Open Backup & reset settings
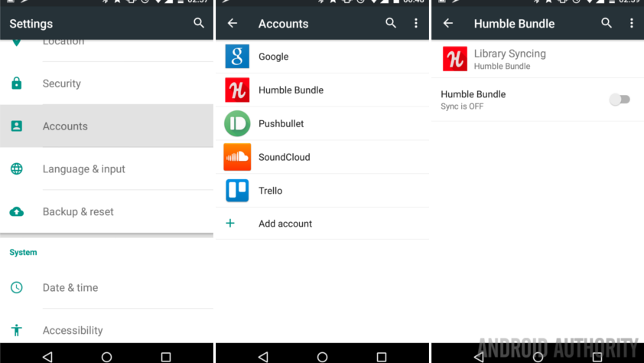The width and height of the screenshot is (644, 363). pyautogui.click(x=107, y=211)
